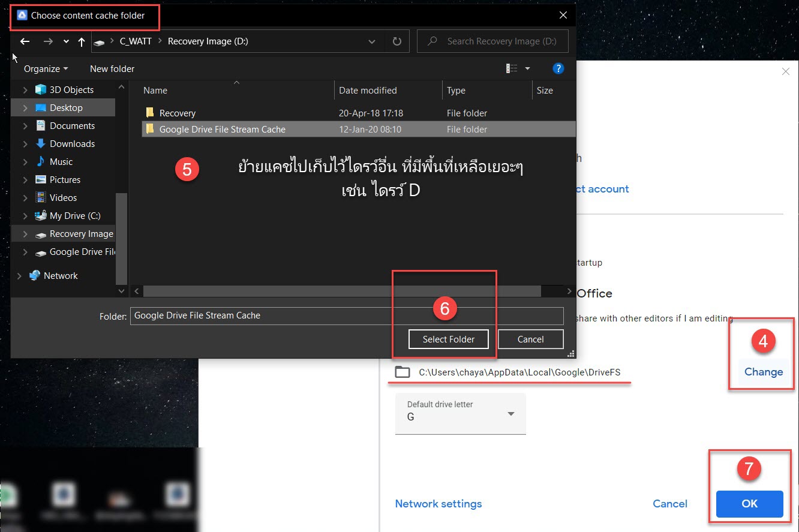Open the Organize menu

(x=46, y=68)
